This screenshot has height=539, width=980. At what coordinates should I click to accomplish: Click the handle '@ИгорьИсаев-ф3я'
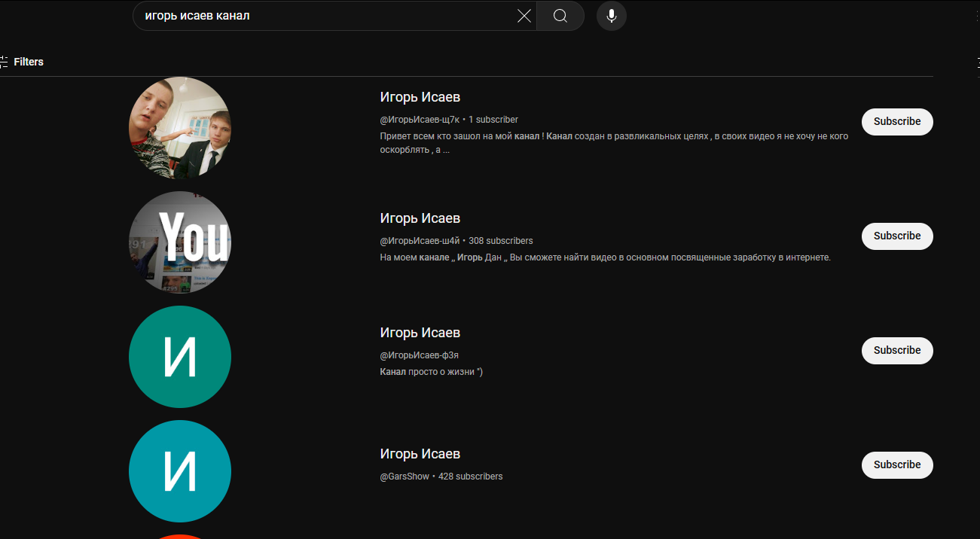(x=420, y=355)
